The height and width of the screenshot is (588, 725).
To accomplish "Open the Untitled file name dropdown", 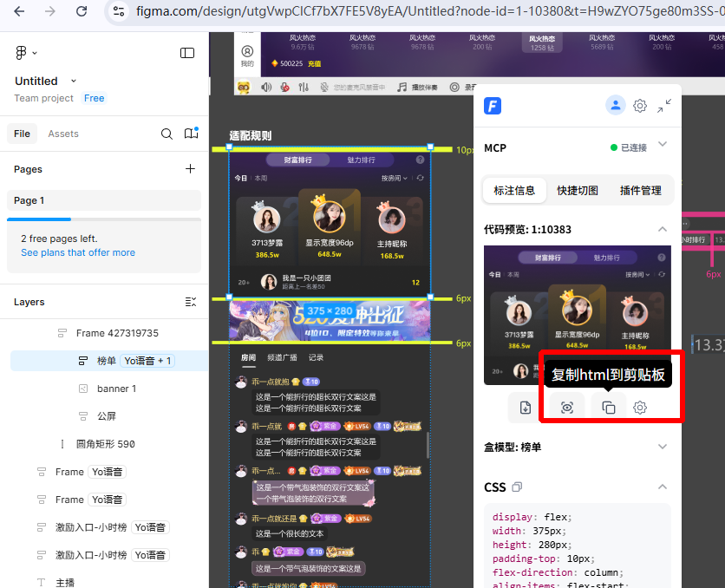I will [74, 81].
